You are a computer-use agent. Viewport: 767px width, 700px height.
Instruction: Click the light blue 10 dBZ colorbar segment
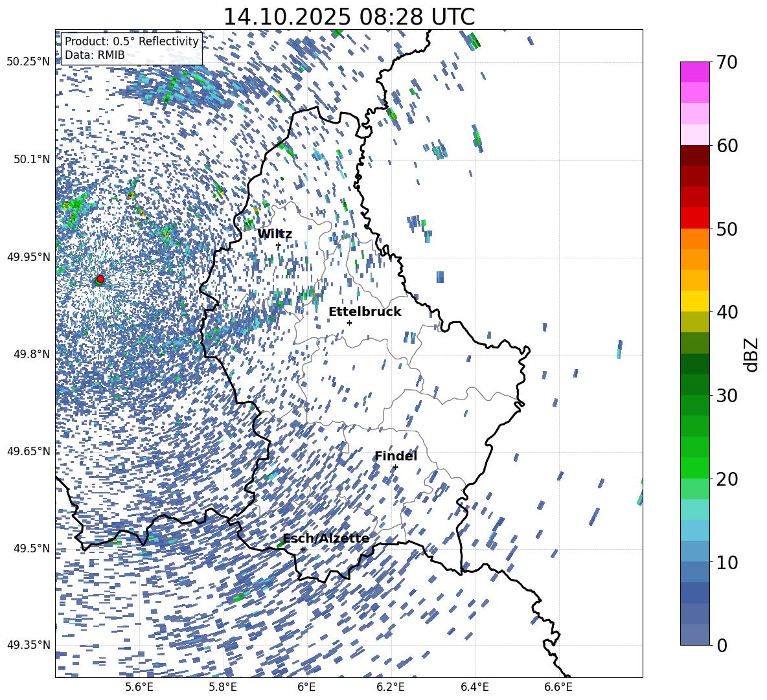point(694,551)
